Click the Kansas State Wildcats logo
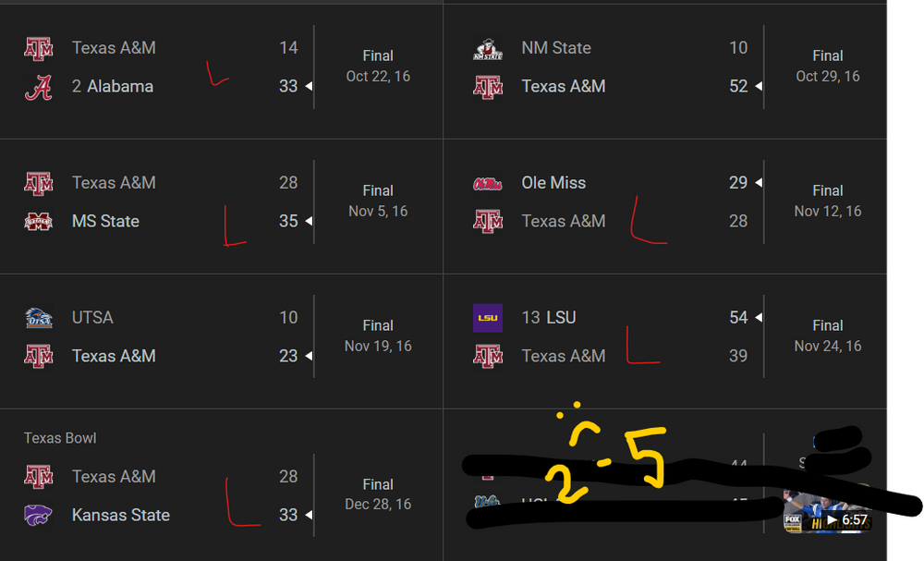 (x=39, y=516)
